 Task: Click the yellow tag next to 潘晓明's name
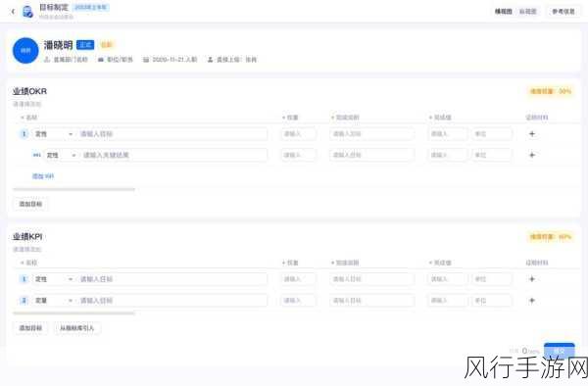(107, 45)
